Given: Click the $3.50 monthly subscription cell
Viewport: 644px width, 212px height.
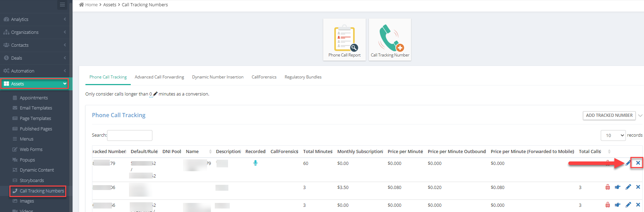Looking at the screenshot, I should tap(343, 187).
